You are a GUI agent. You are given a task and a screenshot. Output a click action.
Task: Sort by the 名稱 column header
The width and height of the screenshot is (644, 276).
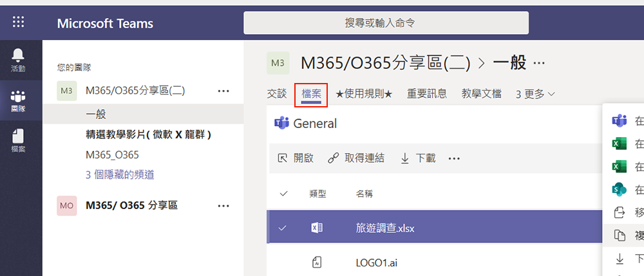click(x=364, y=194)
